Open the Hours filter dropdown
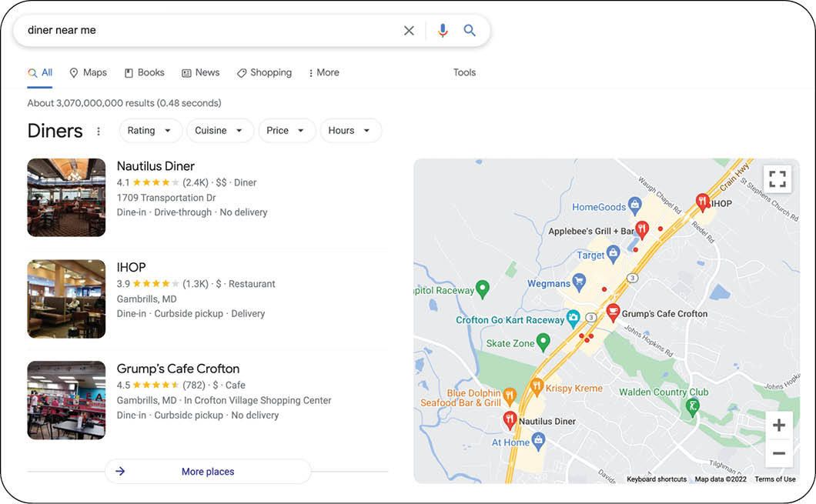 [x=350, y=131]
